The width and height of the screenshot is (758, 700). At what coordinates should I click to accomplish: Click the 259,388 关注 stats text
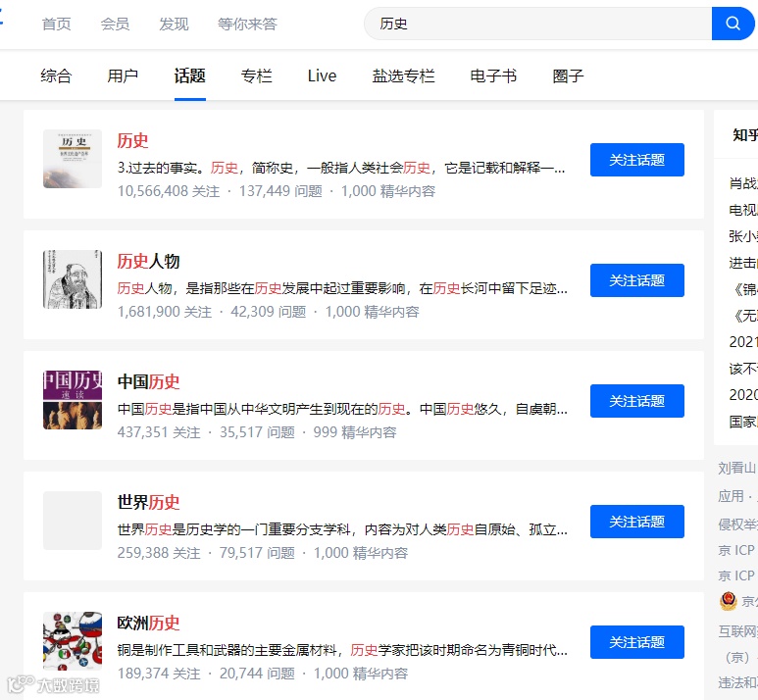pos(159,553)
